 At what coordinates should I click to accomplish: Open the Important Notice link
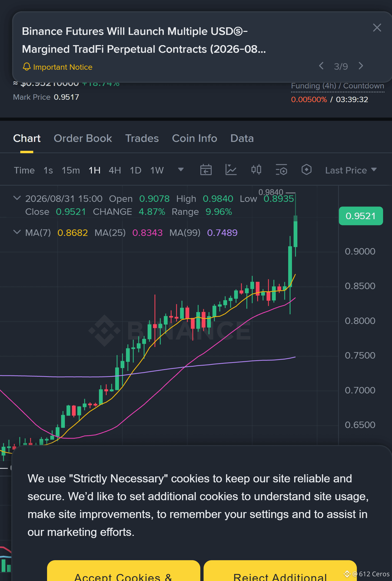(63, 67)
